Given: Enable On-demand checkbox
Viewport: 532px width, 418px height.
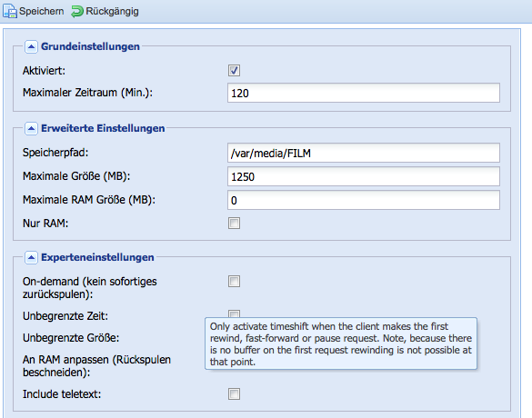Looking at the screenshot, I should click(x=234, y=281).
